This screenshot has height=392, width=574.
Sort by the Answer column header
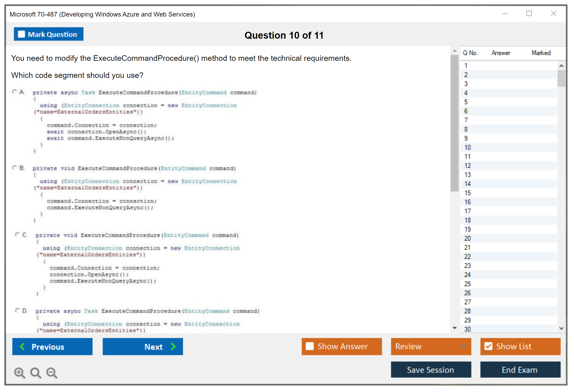coord(501,53)
